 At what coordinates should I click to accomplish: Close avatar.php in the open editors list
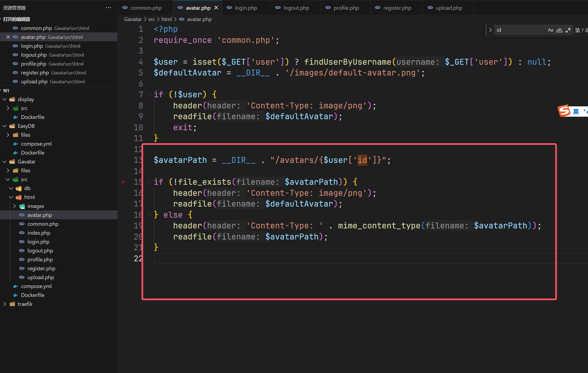click(x=8, y=37)
